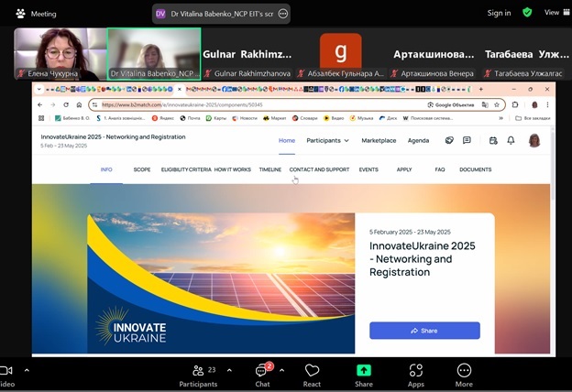
Task: Open a new browser tab
Action: pos(481,89)
